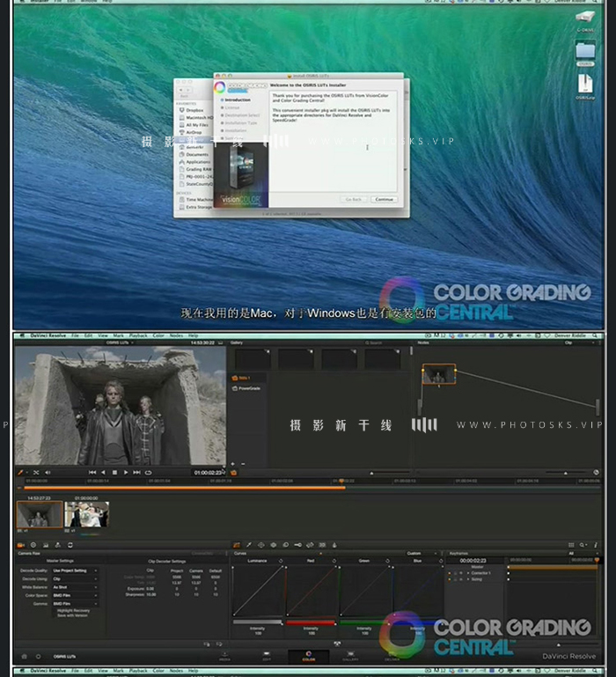Toggle keyframe lock on Sizing row
Viewport: 616px width, 677px height.
click(x=456, y=579)
